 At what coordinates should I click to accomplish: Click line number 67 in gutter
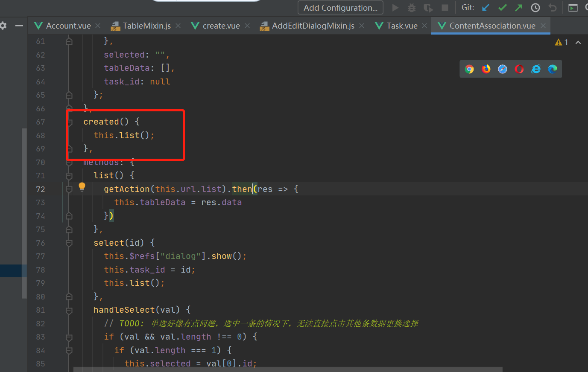[x=41, y=122]
